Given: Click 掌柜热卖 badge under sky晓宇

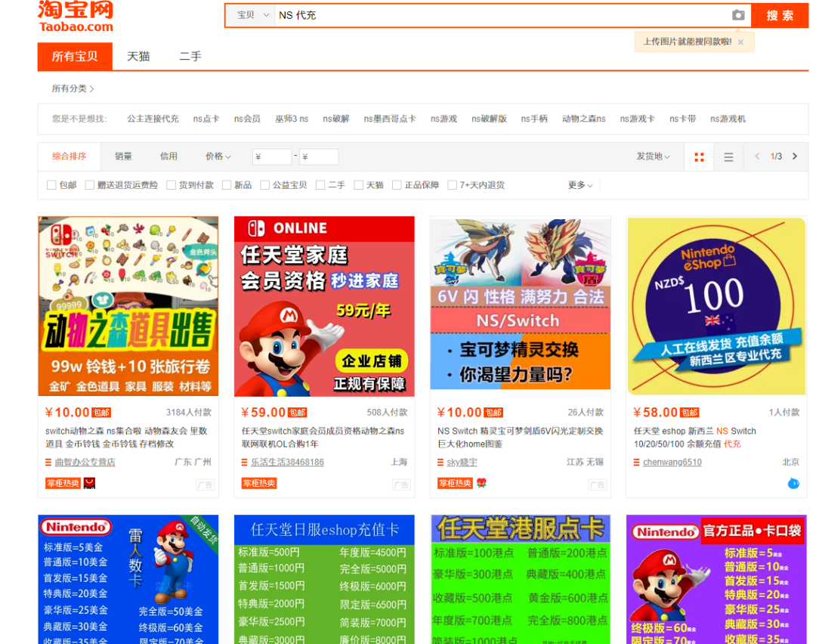Looking at the screenshot, I should pyautogui.click(x=455, y=484).
